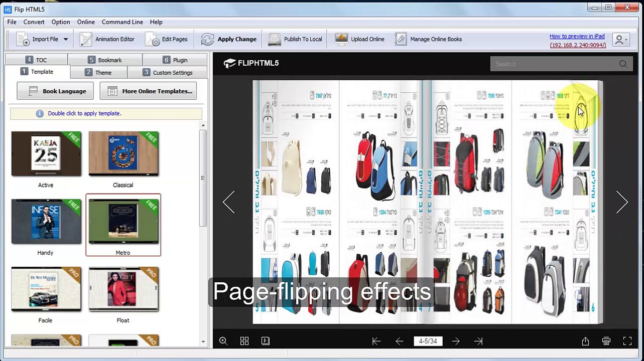Open How to preview in iPad link

pos(577,36)
